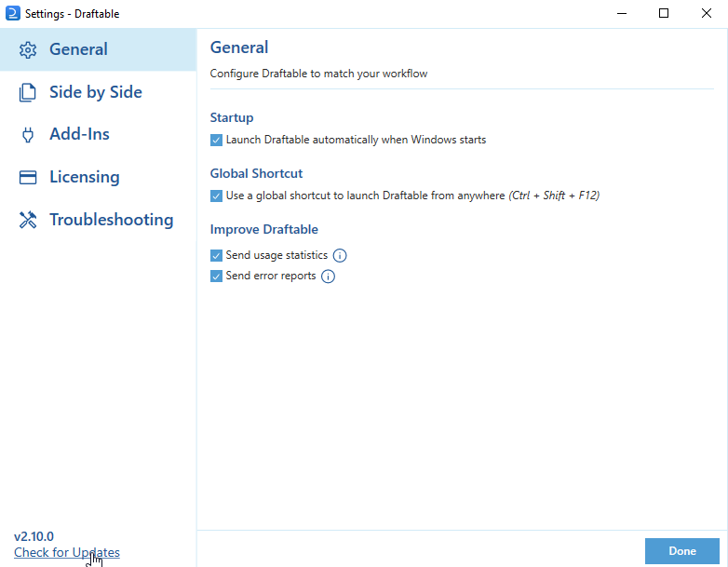The width and height of the screenshot is (728, 567).
Task: Go to Licensing settings
Action: 98,178
